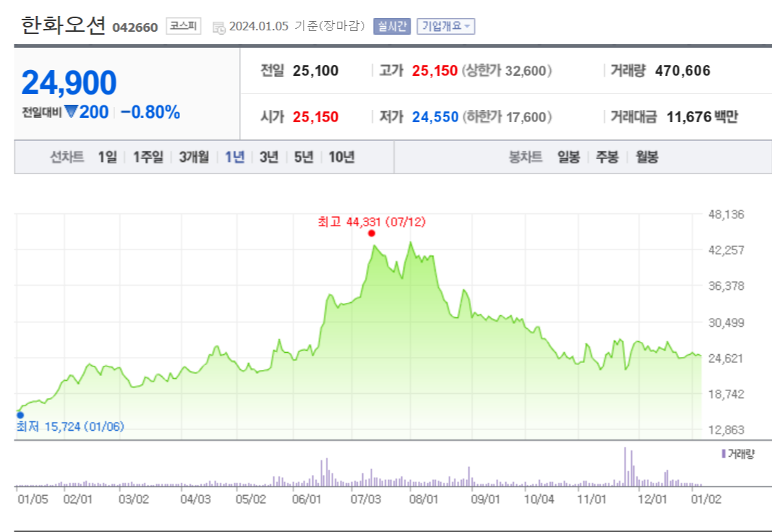The height and width of the screenshot is (532, 772).
Task: Click the 42,257 y-axis label
Action: [726, 250]
